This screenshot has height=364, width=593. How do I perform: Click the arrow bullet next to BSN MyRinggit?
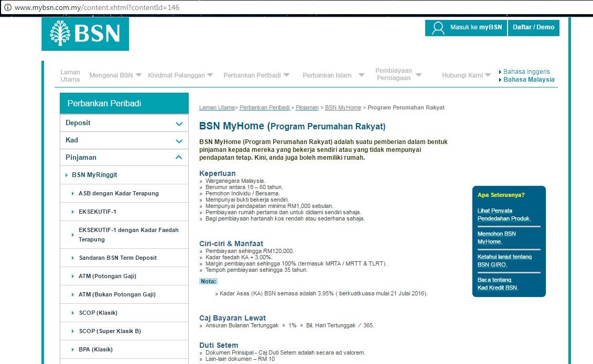[x=67, y=175]
